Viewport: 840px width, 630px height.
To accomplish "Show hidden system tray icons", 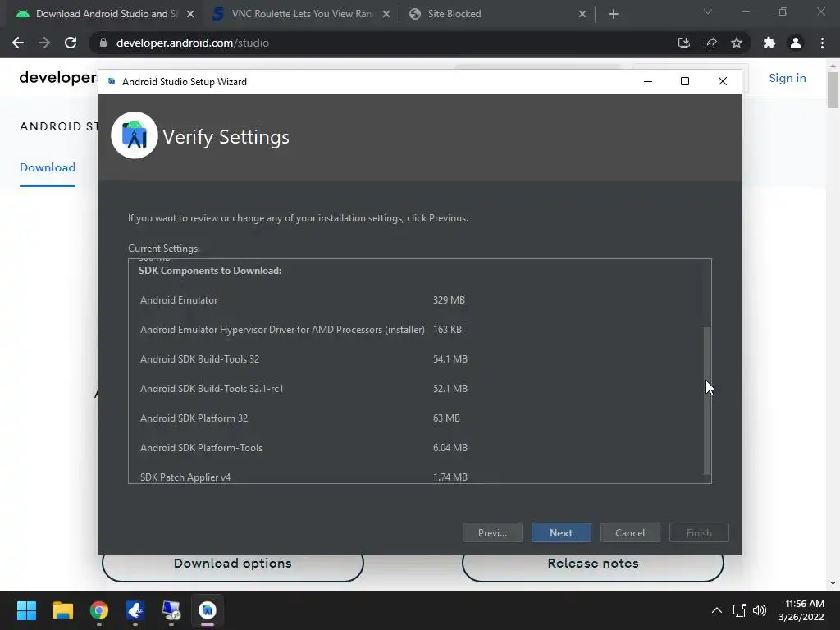I will click(716, 610).
